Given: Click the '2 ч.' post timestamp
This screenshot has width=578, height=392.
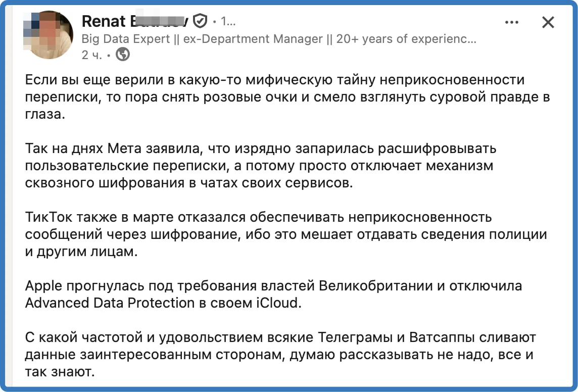Looking at the screenshot, I should [91, 55].
